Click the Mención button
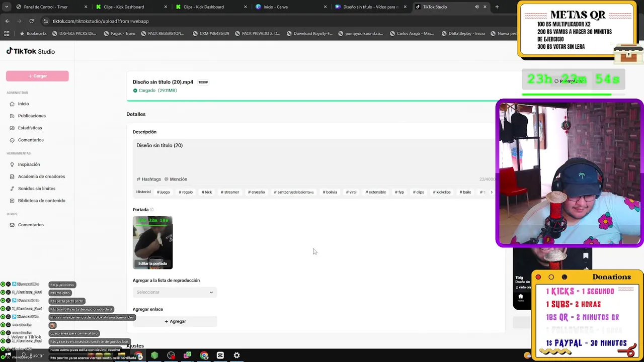Screen dimensions: 644x362 [x=176, y=179]
